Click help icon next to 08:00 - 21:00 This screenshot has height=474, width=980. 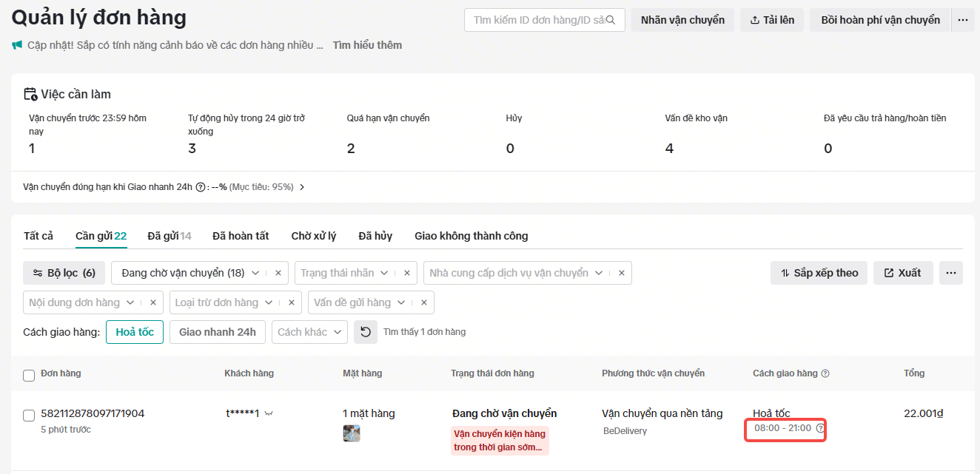819,428
